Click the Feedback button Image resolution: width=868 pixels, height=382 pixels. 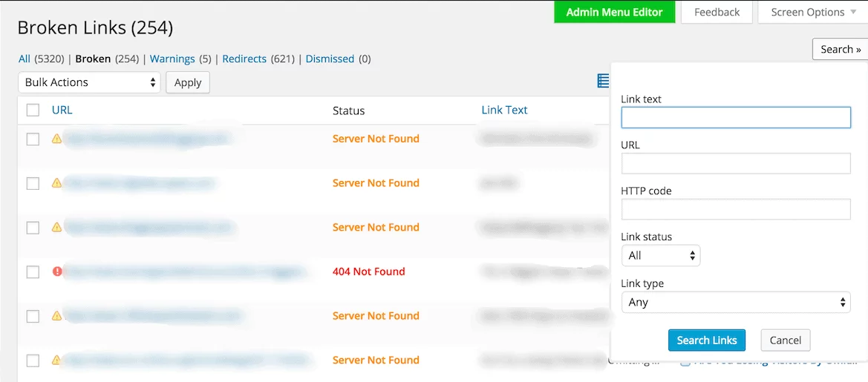point(717,12)
